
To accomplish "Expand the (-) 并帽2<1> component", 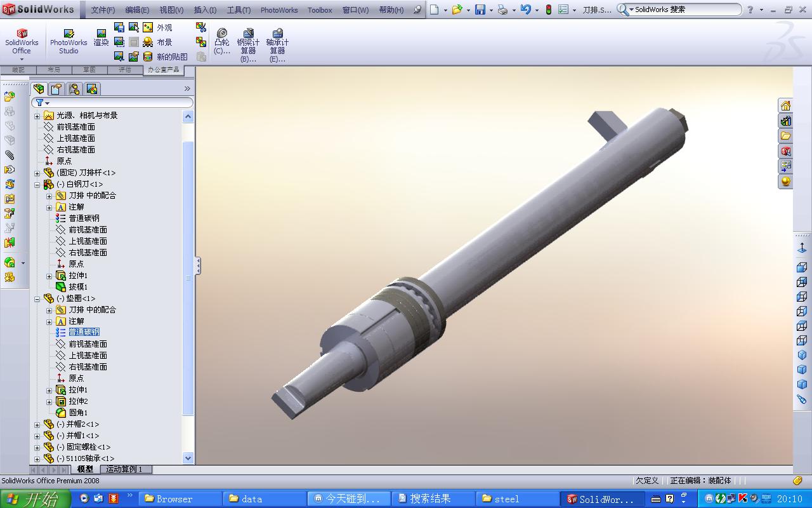I will [37, 424].
